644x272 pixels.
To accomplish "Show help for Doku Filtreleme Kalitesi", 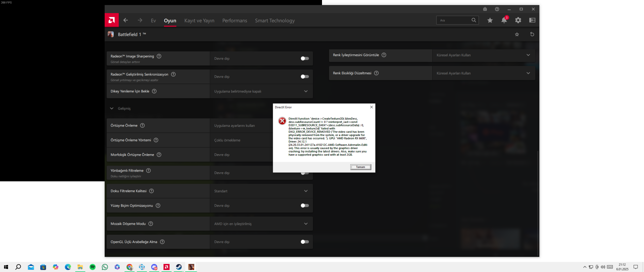I will [x=152, y=191].
